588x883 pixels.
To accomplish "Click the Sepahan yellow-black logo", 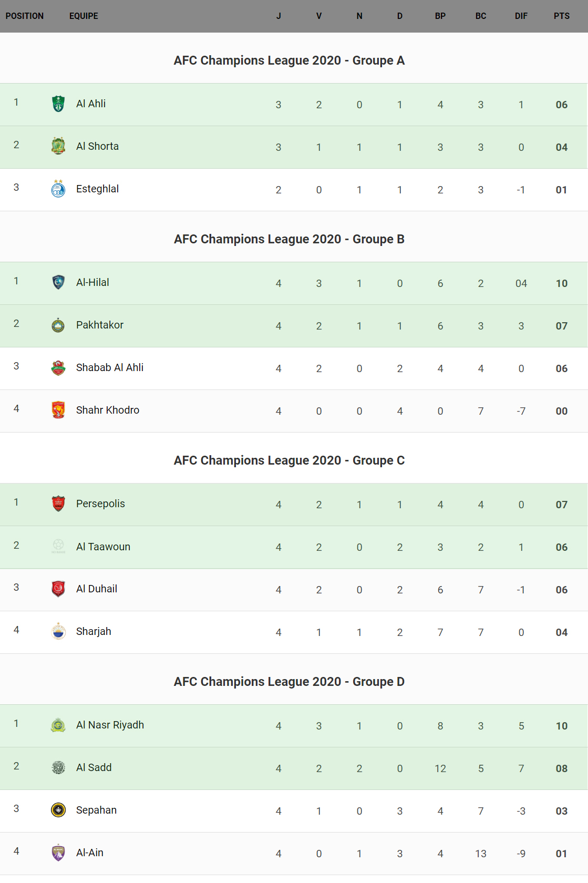I will [58, 810].
